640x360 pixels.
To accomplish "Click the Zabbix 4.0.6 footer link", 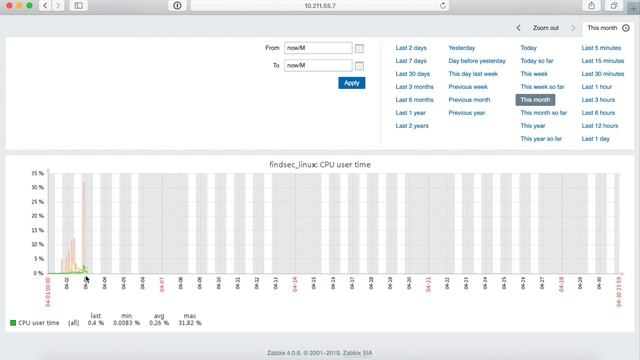I will pos(320,353).
